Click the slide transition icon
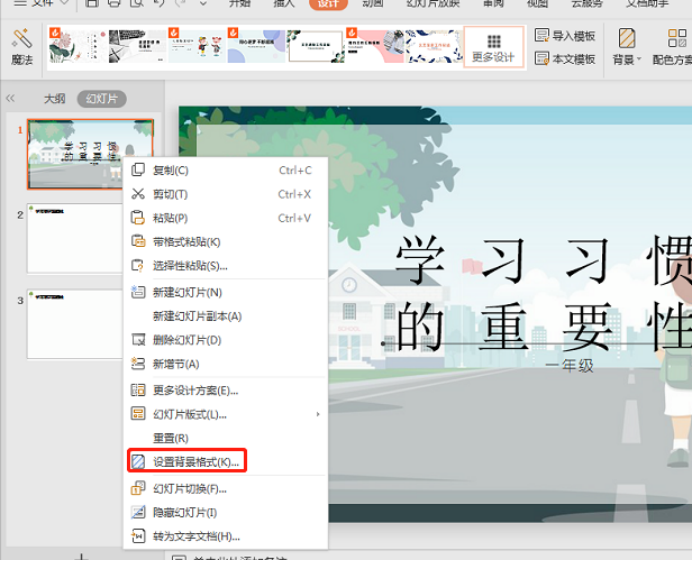692x561 pixels. click(x=138, y=488)
